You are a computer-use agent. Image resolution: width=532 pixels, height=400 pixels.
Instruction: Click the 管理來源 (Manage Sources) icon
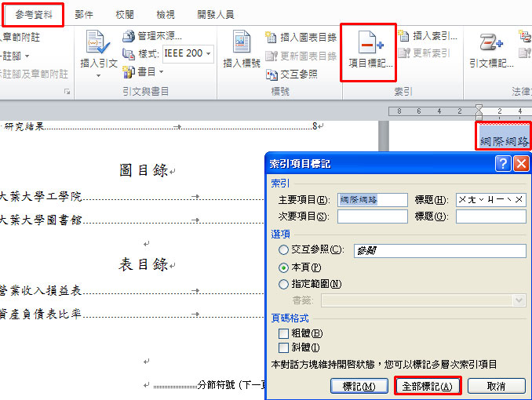tap(129, 36)
